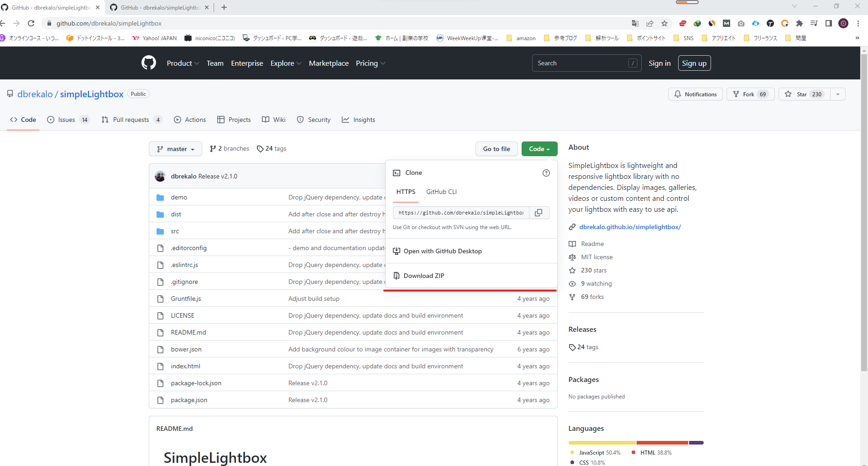Expand the Product menu
The height and width of the screenshot is (466, 868).
point(183,63)
